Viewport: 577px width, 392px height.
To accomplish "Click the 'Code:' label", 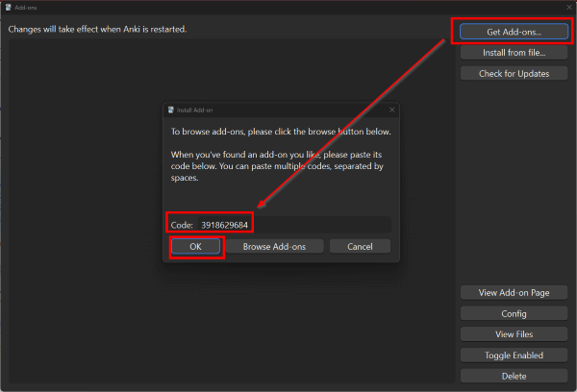I will click(x=182, y=225).
